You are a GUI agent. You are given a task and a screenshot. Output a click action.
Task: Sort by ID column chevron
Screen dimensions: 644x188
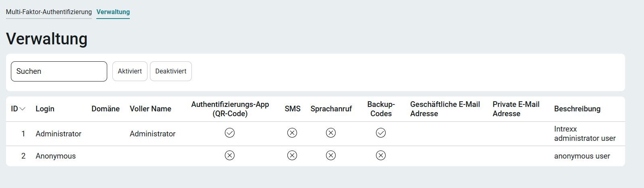click(23, 109)
